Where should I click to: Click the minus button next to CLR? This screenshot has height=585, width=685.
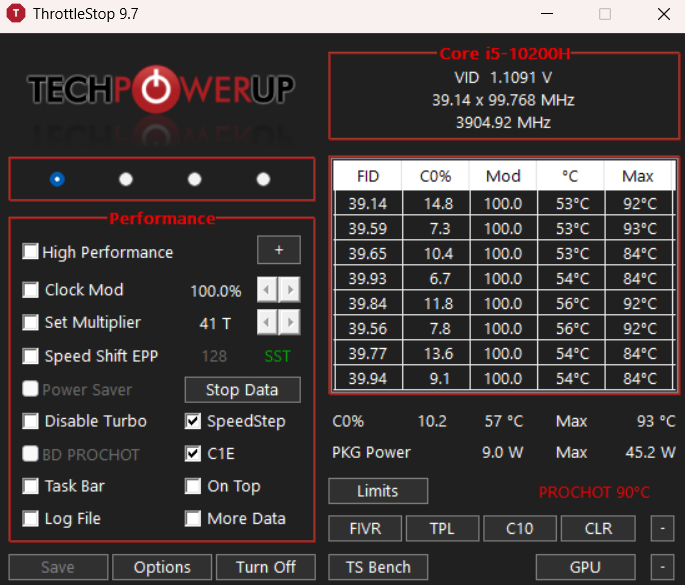tap(662, 528)
